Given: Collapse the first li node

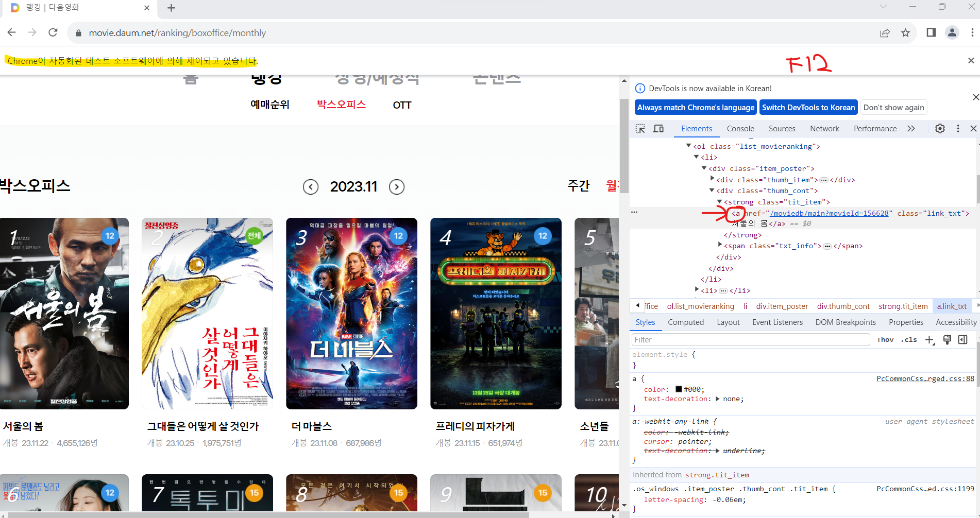Looking at the screenshot, I should pos(696,157).
